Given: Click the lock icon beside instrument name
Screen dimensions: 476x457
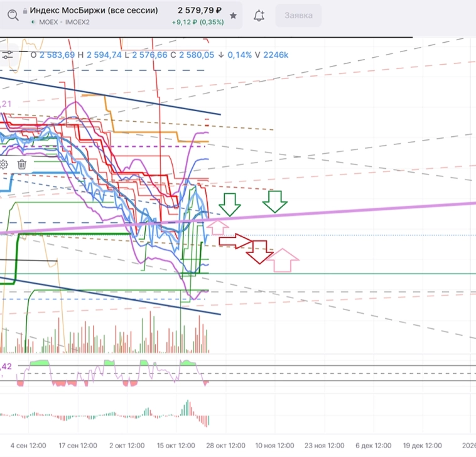Looking at the screenshot, I should [24, 11].
